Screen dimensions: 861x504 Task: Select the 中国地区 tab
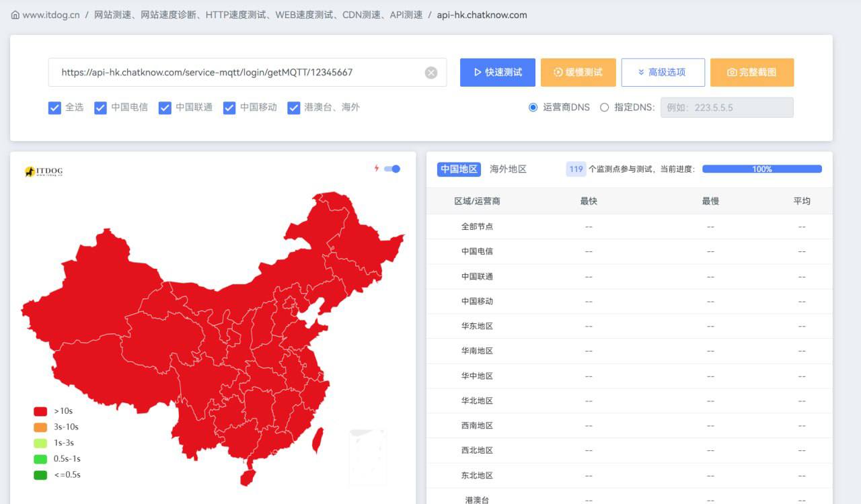459,169
